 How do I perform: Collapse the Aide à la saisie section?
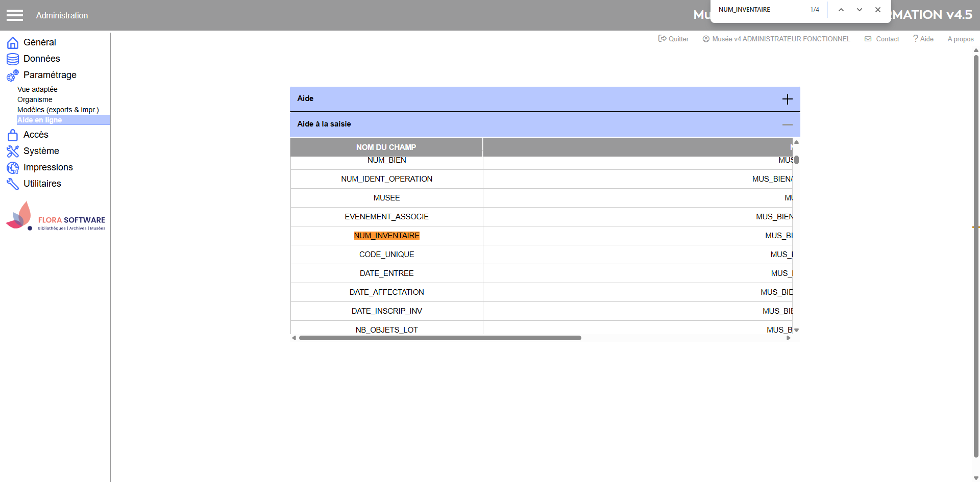pyautogui.click(x=788, y=124)
